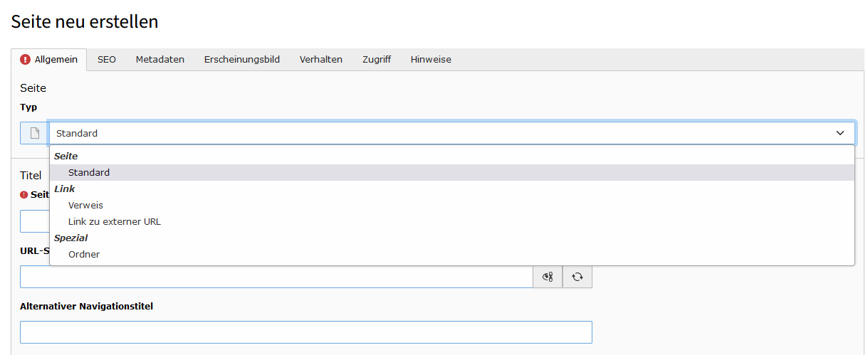
Task: Recalculate the URL slug with refresh icon
Action: [577, 277]
